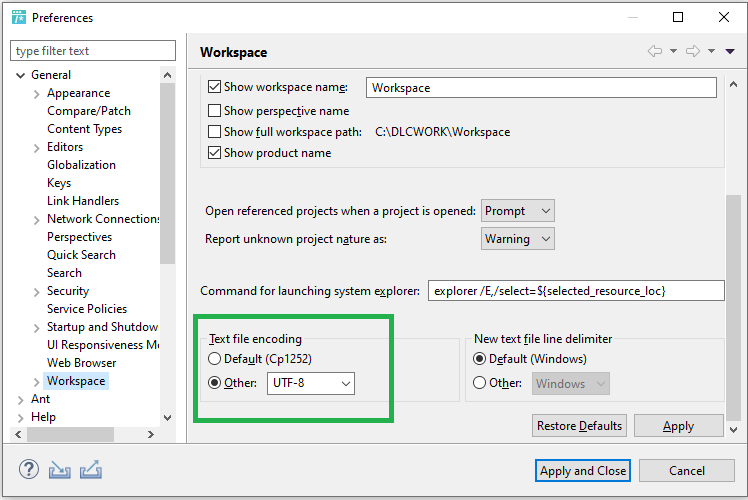Click the Help question mark icon
Image resolution: width=748 pixels, height=500 pixels.
tap(29, 469)
